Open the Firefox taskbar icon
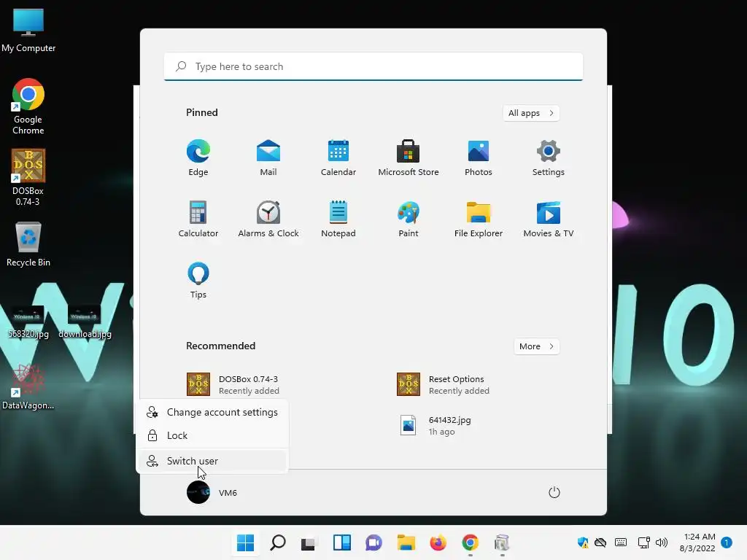Viewport: 747px width, 560px height. point(438,542)
